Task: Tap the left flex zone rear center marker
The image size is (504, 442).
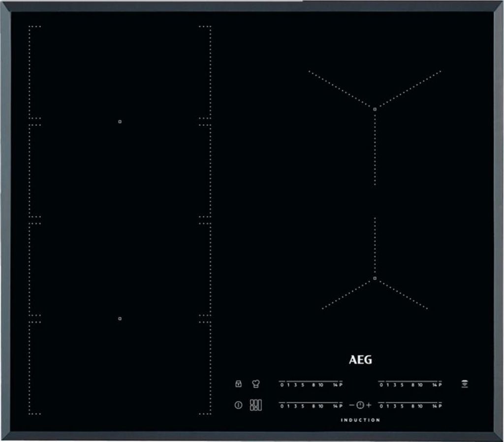Action: pyautogui.click(x=120, y=121)
